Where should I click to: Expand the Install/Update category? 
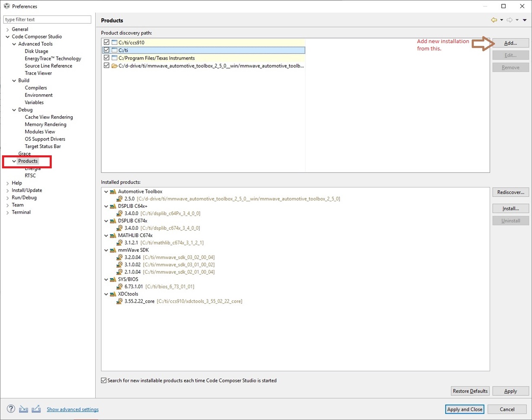coord(7,191)
